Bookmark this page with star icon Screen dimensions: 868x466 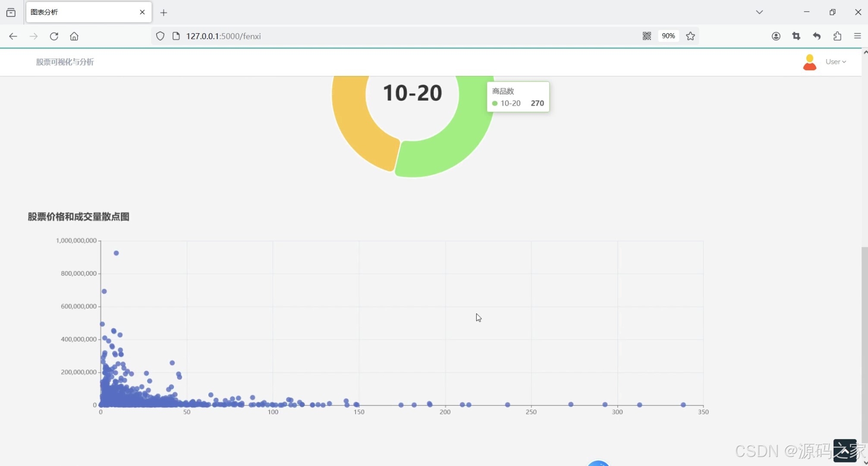point(690,36)
